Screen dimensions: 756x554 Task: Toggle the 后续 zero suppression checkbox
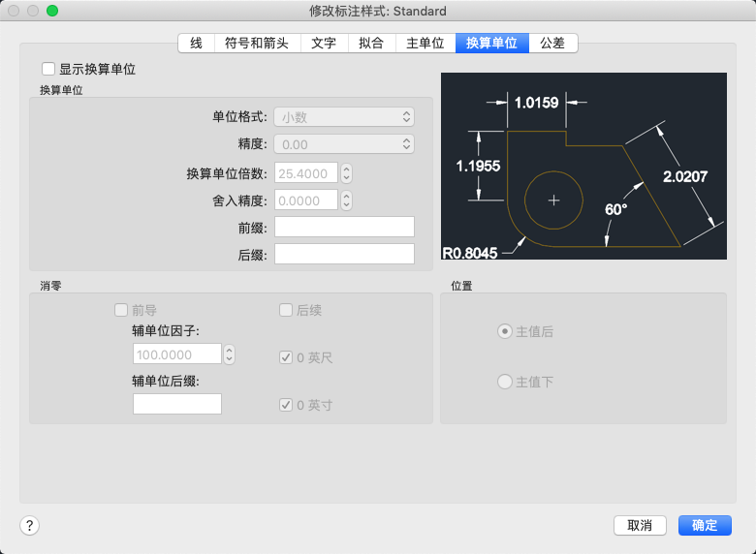pos(286,310)
